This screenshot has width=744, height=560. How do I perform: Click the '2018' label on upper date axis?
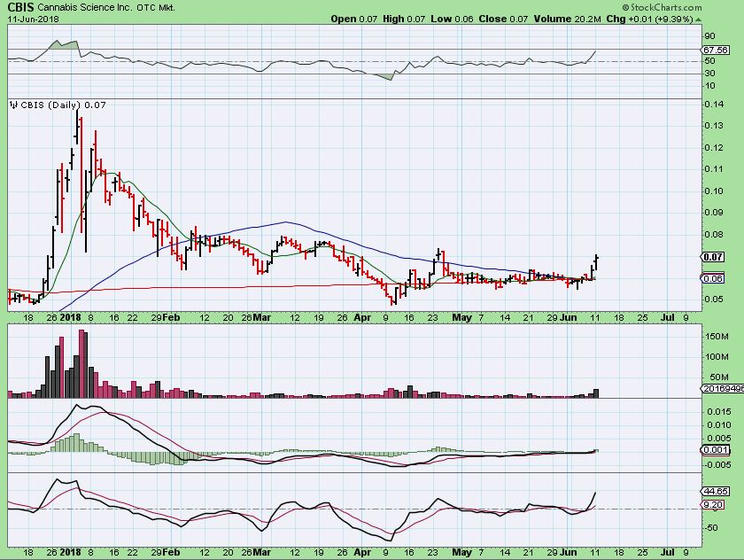71,317
